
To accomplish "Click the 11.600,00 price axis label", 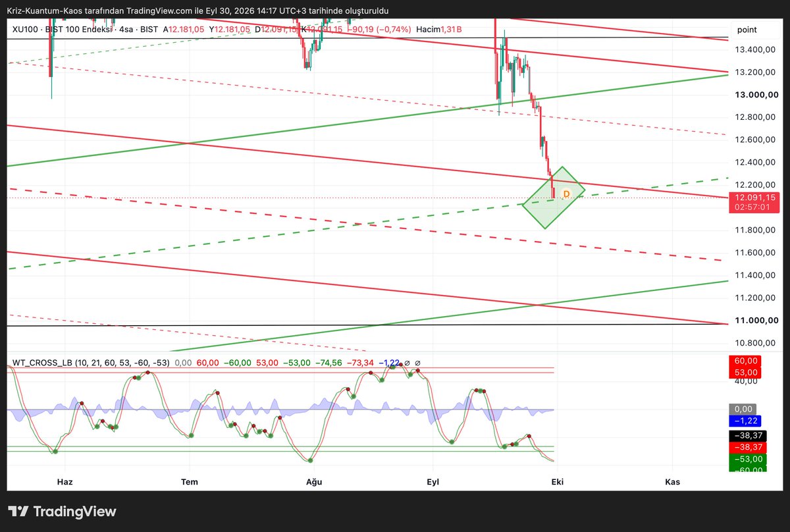I will click(756, 253).
